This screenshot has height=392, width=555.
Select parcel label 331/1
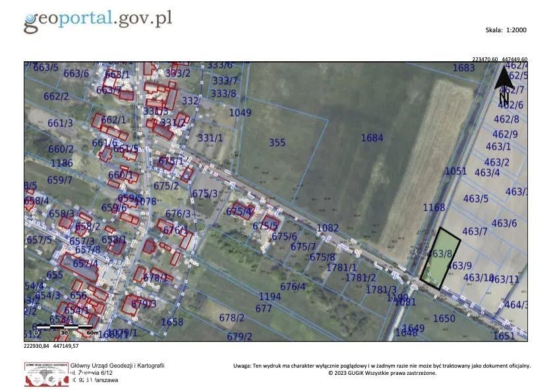tap(210, 138)
